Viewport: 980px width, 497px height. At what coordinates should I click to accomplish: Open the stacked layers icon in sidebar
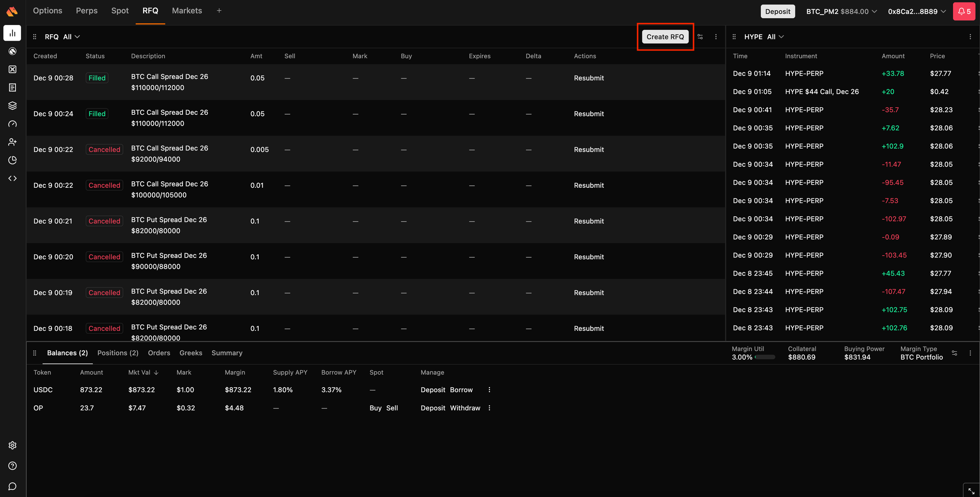pos(12,106)
